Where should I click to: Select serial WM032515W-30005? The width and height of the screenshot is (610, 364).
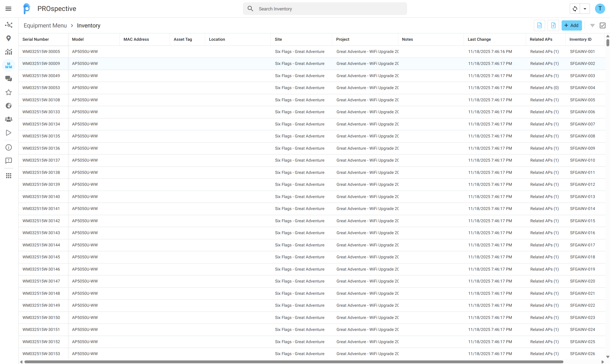point(41,52)
